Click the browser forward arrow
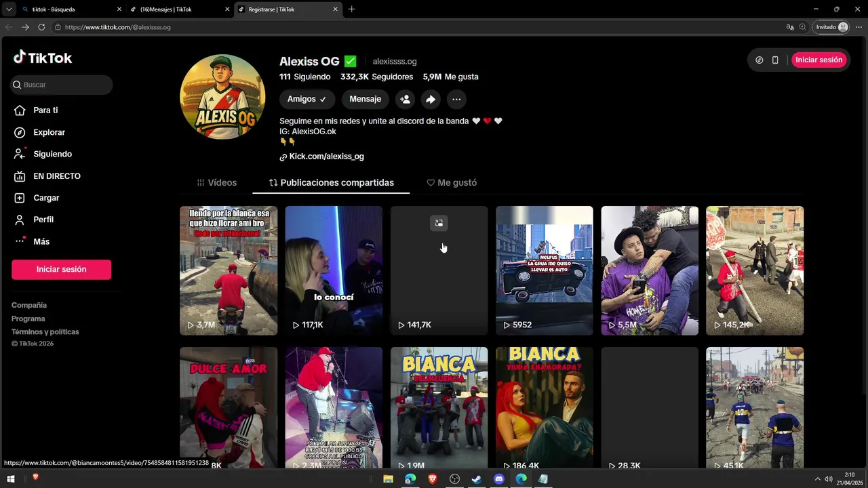Screen dimensions: 868x488 point(25,27)
